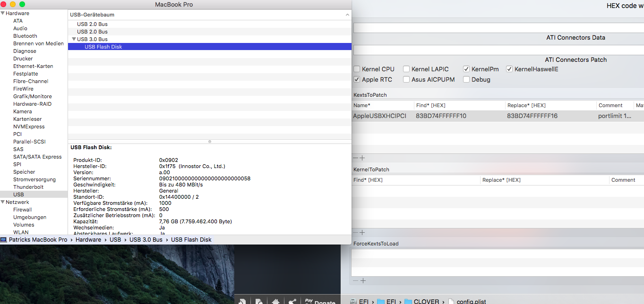Screen dimensions: 644x304
Task: Click inside the ATI Connectors Patch field
Action: pyautogui.click(x=498, y=50)
